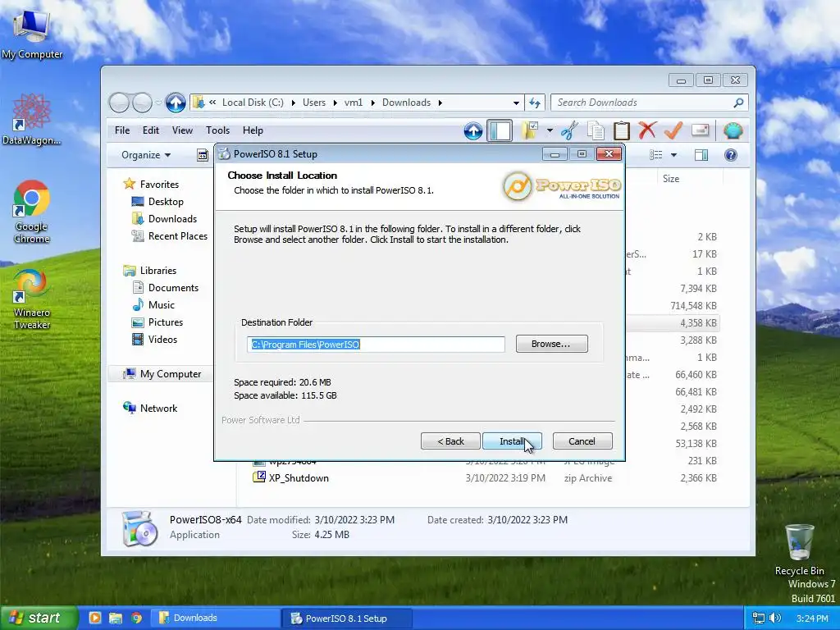840x630 pixels.
Task: Open the Tools menu in Explorer
Action: point(217,130)
